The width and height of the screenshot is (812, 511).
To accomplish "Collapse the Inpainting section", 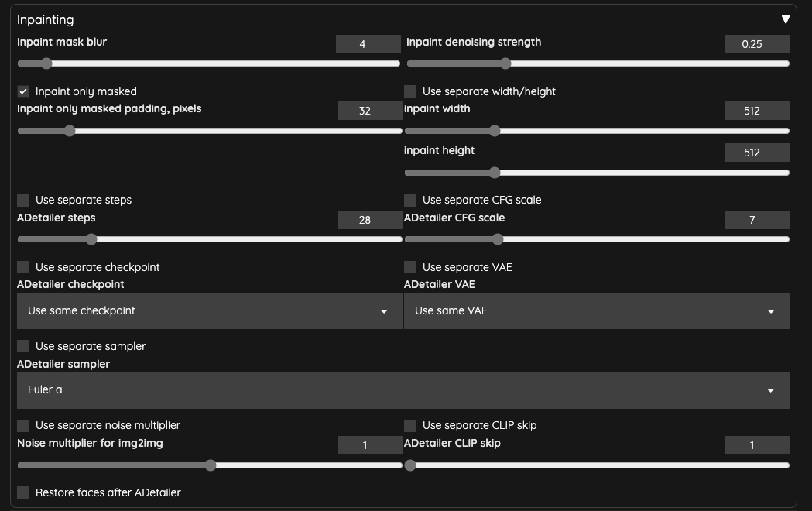I will coord(785,19).
